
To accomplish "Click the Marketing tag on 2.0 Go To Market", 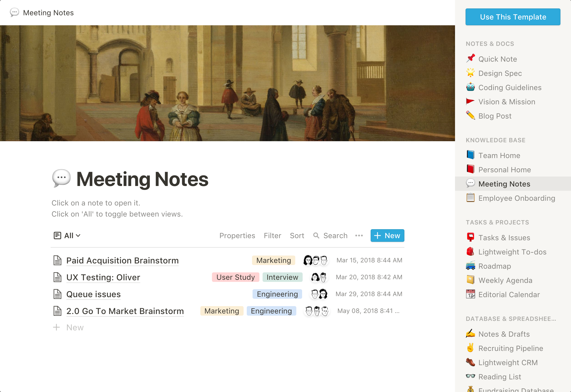I will coord(222,311).
